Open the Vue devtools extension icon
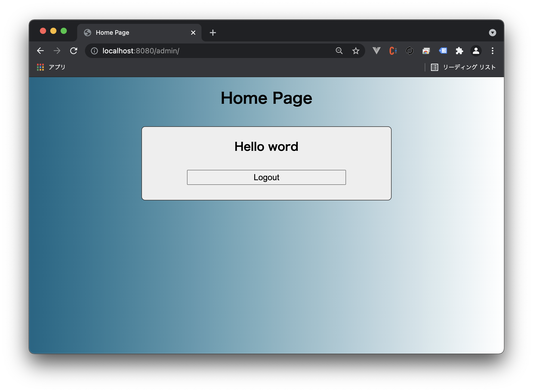Screen dimensions: 533x392 (x=376, y=51)
